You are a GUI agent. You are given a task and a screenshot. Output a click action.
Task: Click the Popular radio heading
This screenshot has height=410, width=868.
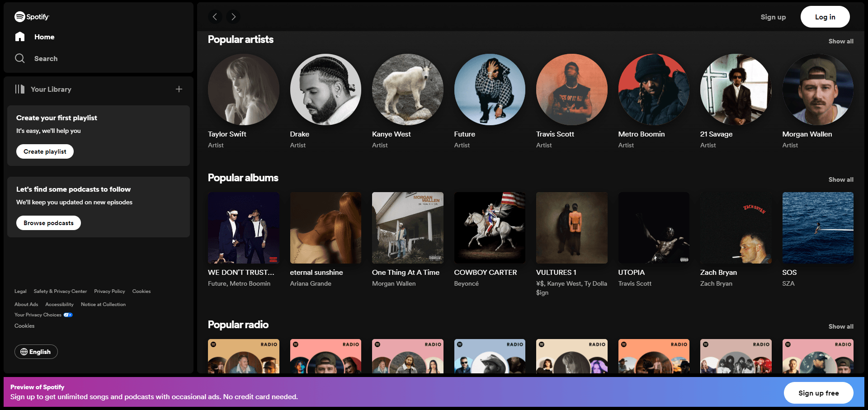point(238,325)
